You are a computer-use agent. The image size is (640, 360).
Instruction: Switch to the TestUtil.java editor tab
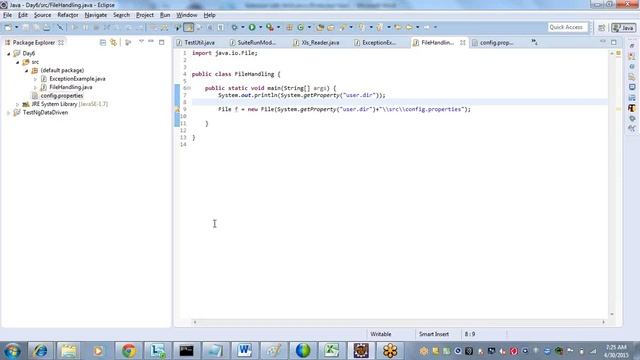[199, 42]
